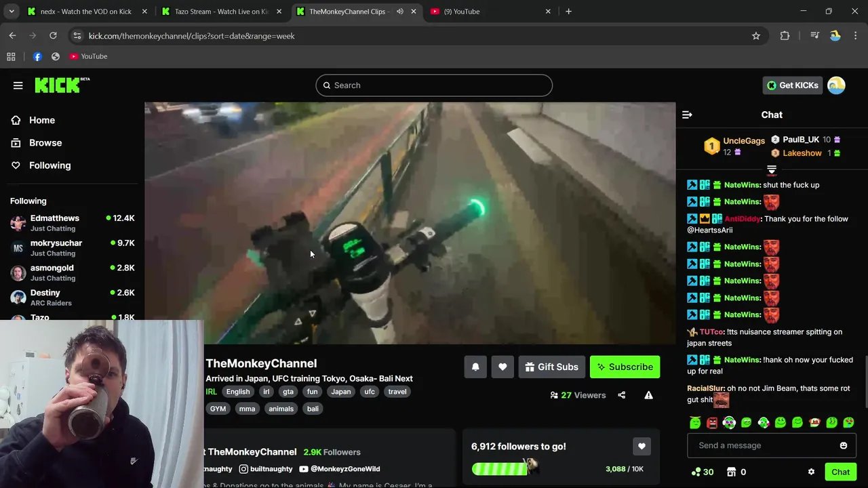Open KICKs balance showing 30
The image size is (868, 488).
tap(703, 472)
